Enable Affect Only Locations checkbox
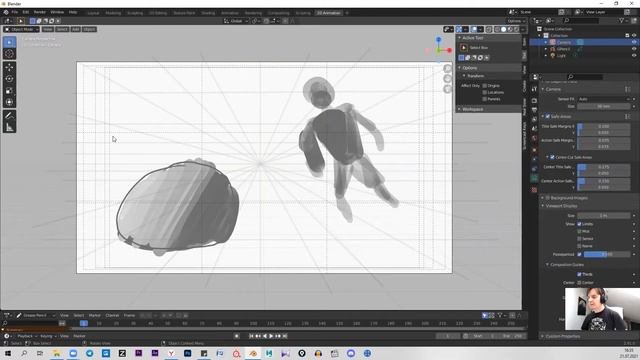This screenshot has height=360, width=640. pyautogui.click(x=485, y=93)
